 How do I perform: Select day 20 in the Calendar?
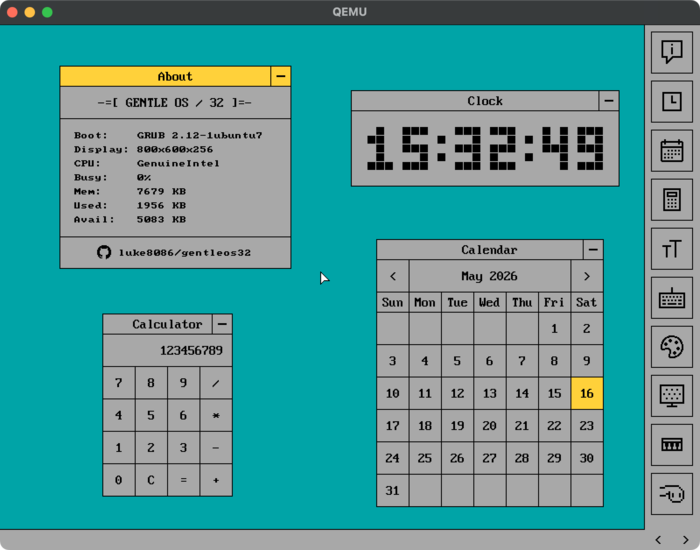pos(489,426)
